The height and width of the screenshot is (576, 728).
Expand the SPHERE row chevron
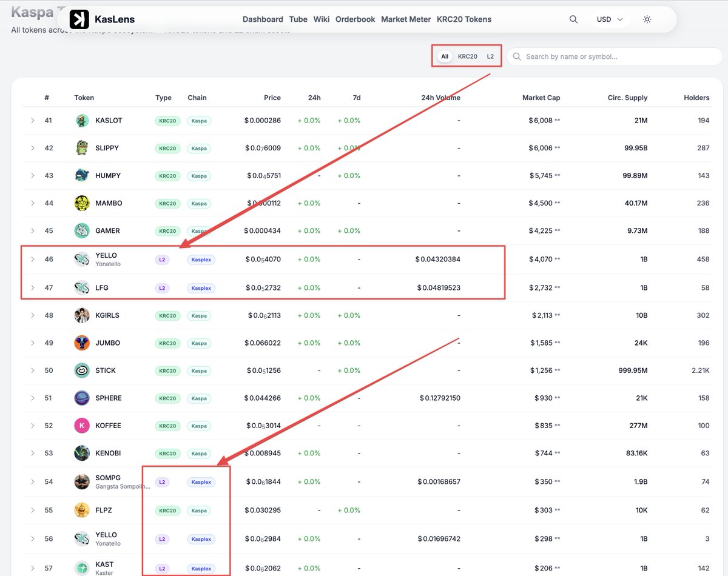tap(33, 398)
